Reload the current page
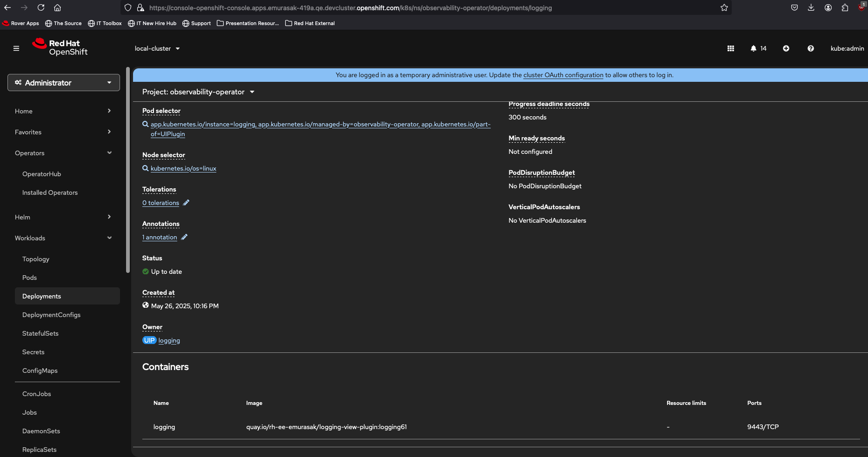Image resolution: width=868 pixels, height=457 pixels. [41, 8]
